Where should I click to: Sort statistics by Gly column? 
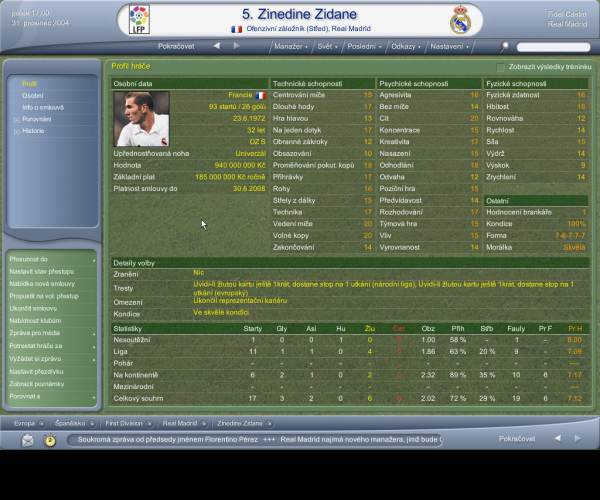click(282, 329)
